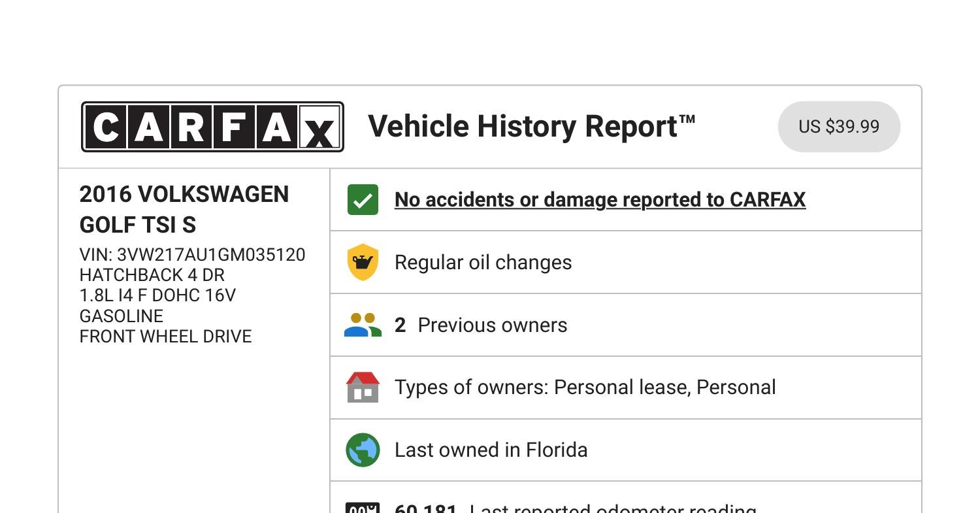Open the no accidents or damage link
The width and height of the screenshot is (980, 513).
[x=600, y=199]
